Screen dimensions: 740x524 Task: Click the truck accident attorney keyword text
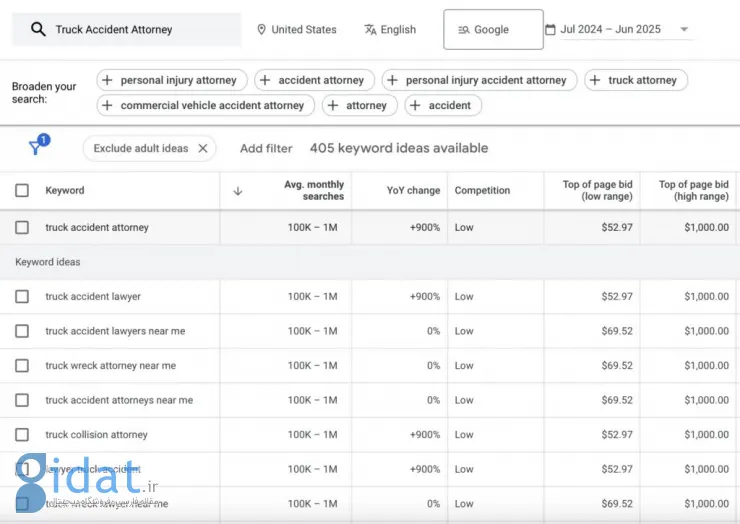(x=97, y=228)
